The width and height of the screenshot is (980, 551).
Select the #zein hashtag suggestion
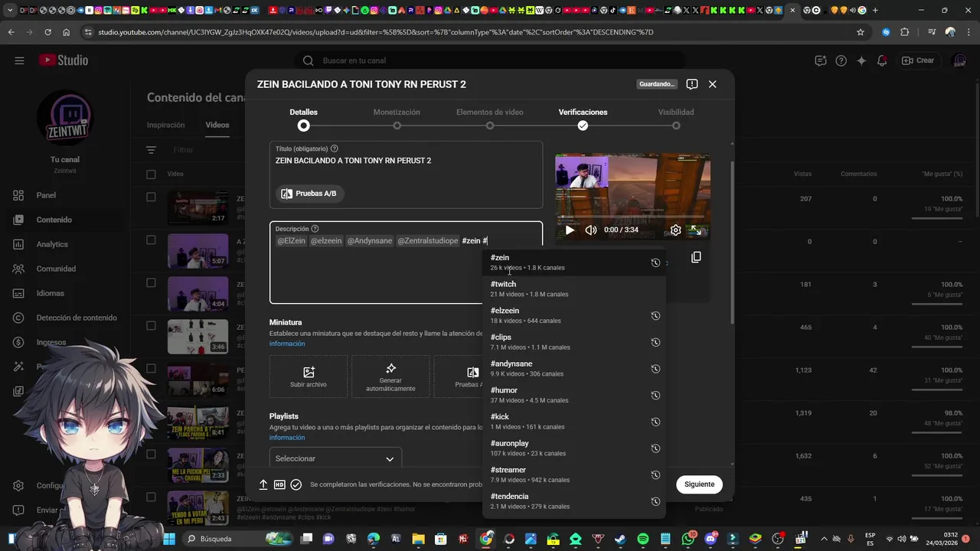click(x=574, y=262)
